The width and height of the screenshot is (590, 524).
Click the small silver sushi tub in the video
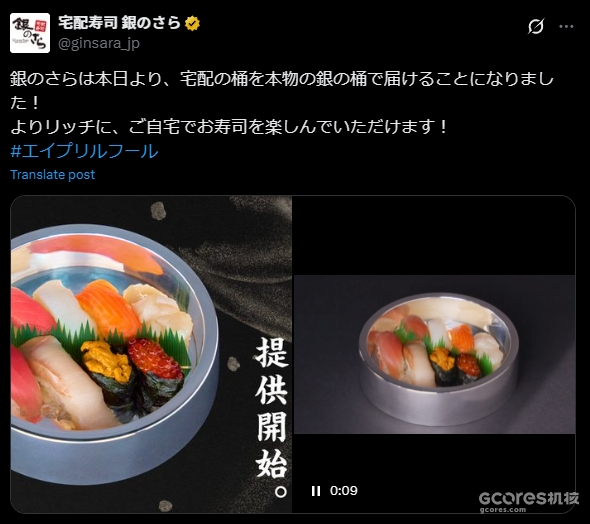pyautogui.click(x=438, y=359)
